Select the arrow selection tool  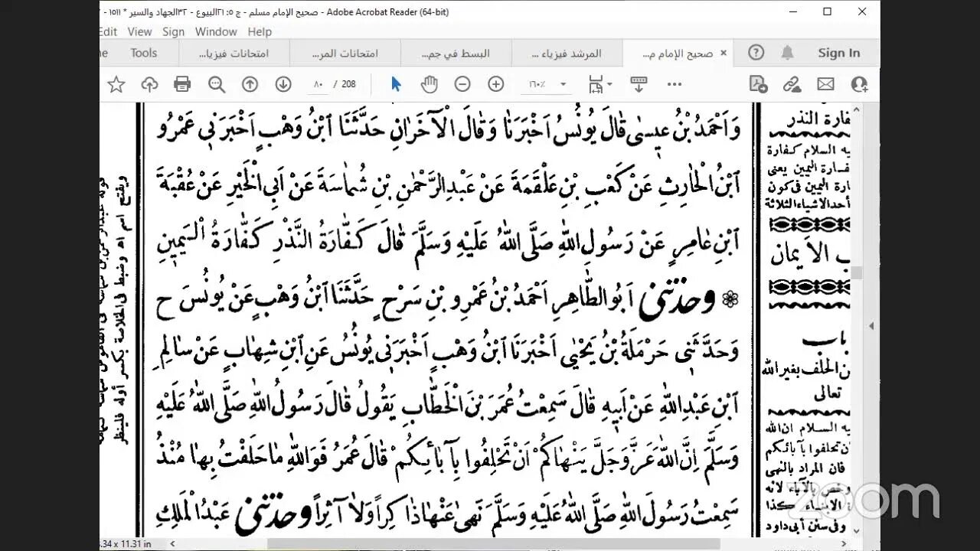[396, 84]
